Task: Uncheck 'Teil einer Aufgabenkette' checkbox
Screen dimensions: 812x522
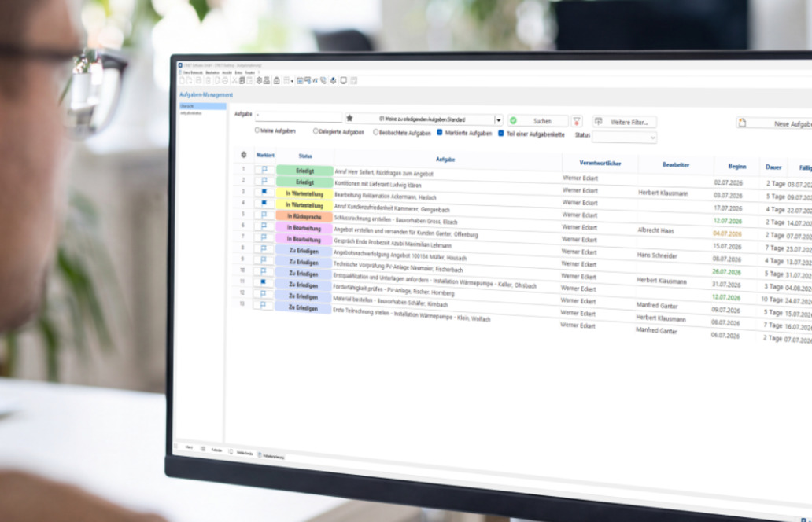Action: tap(500, 134)
